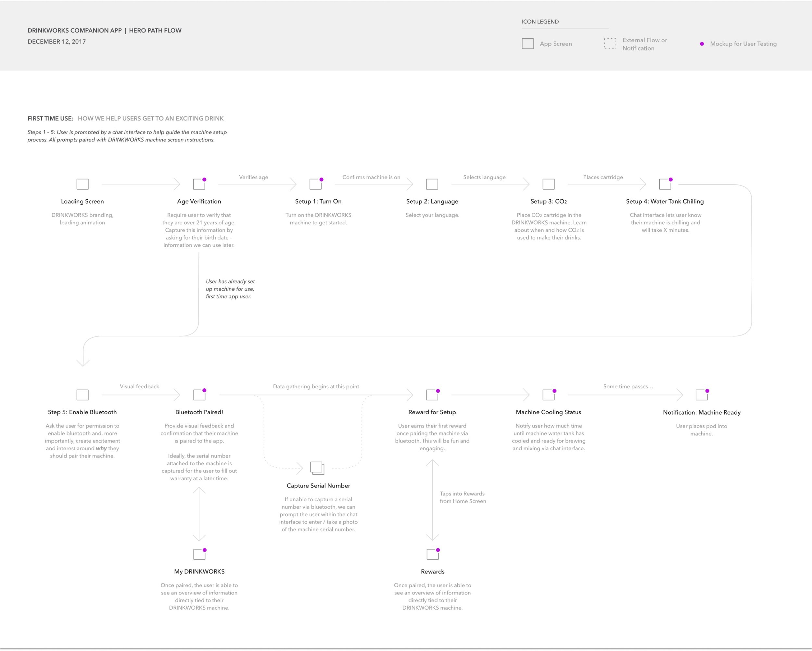The height and width of the screenshot is (651, 812).
Task: Click the Notification: Machine Ready icon
Action: (x=702, y=395)
